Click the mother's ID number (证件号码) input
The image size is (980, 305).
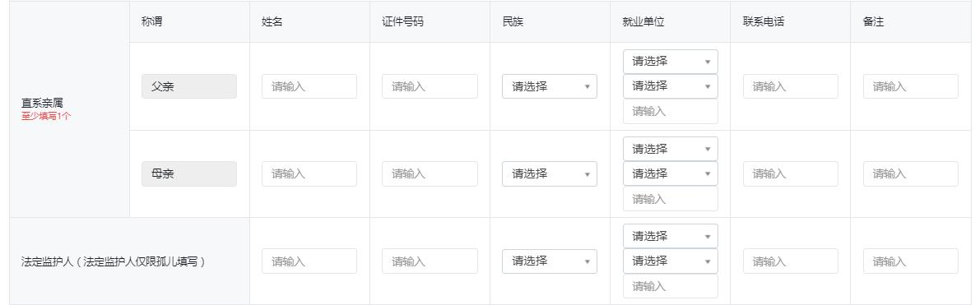(x=430, y=173)
